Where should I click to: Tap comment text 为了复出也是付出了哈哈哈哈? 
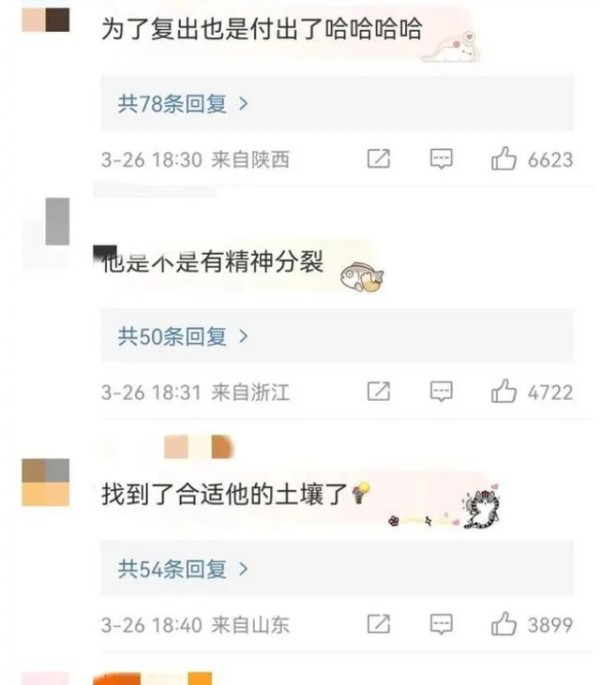tap(262, 30)
